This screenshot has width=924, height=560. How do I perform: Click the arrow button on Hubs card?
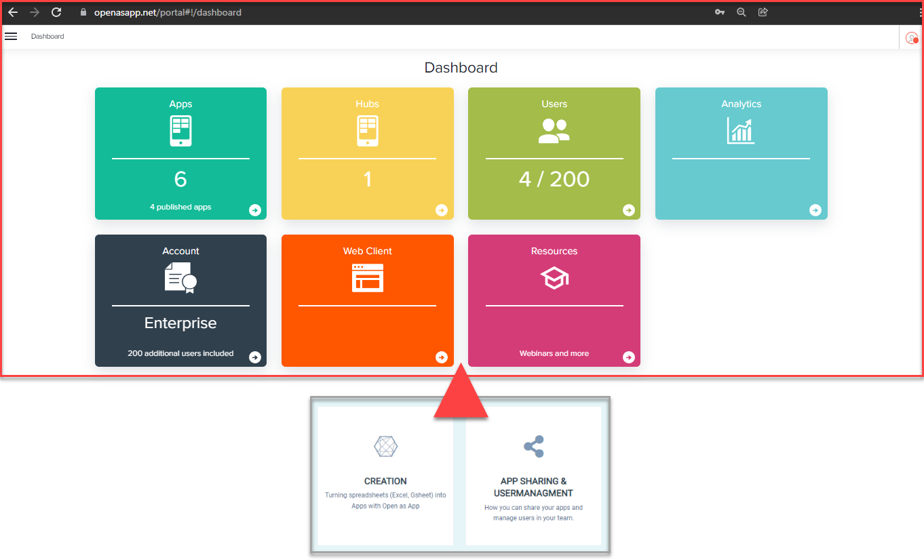click(x=442, y=210)
